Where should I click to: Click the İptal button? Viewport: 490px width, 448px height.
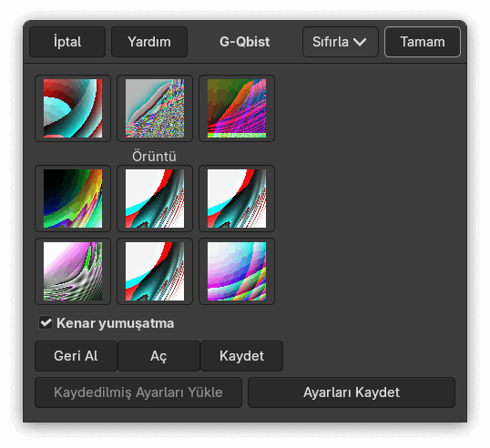tap(67, 42)
